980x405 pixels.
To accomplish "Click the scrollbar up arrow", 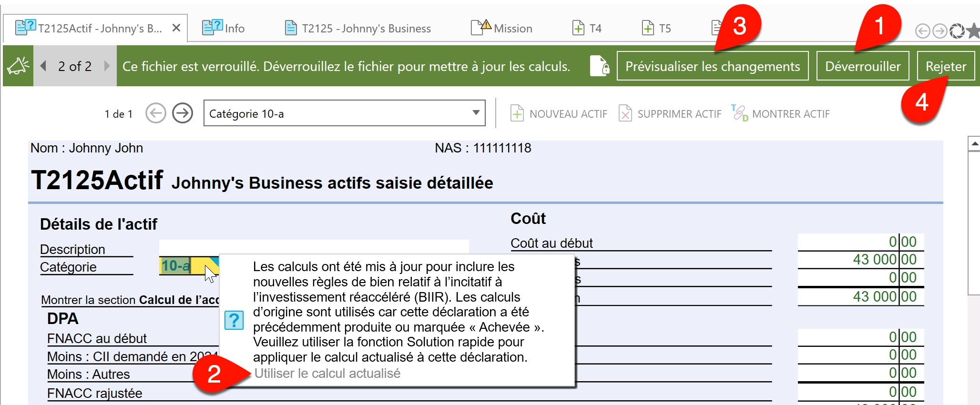I will click(x=974, y=143).
